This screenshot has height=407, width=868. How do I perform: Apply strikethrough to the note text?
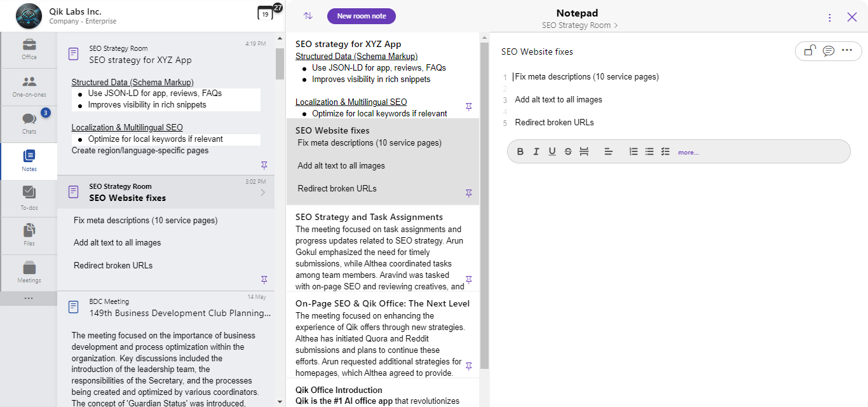pyautogui.click(x=568, y=151)
